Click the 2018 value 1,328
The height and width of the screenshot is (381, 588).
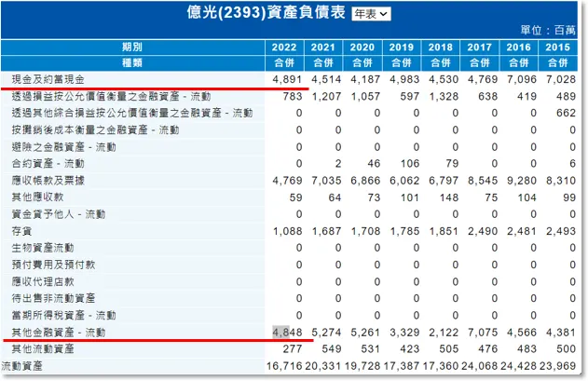tap(444, 96)
